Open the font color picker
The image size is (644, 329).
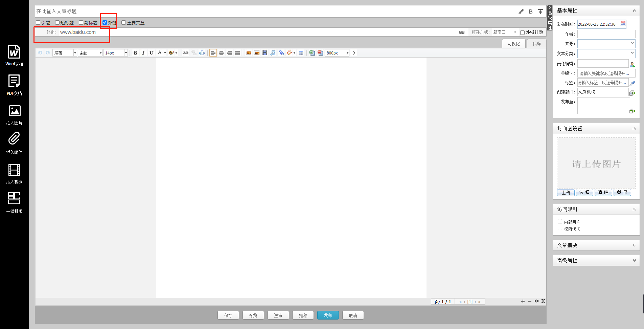coord(161,53)
